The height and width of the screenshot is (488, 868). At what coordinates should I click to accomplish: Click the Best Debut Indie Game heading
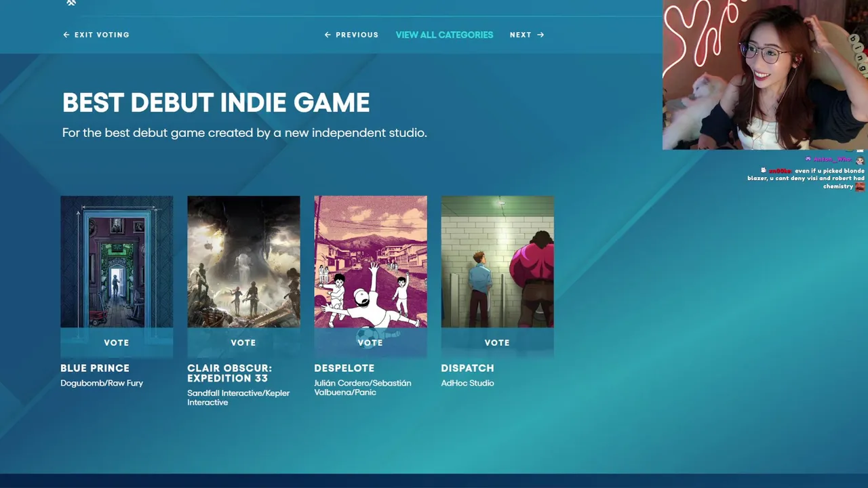(216, 103)
